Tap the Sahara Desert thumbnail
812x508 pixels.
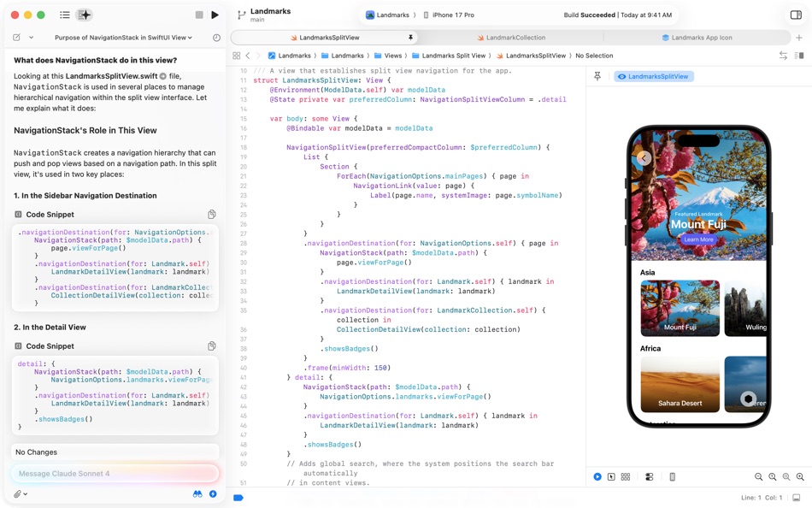[680, 384]
